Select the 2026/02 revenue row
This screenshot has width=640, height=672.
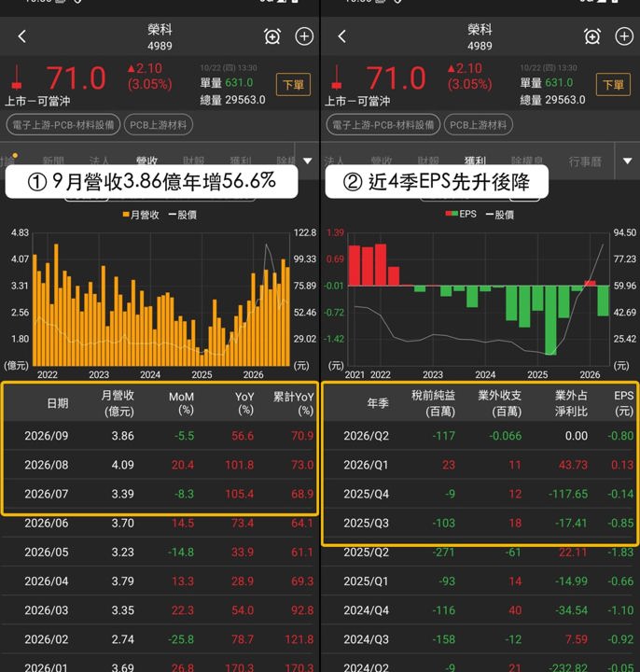(160, 639)
